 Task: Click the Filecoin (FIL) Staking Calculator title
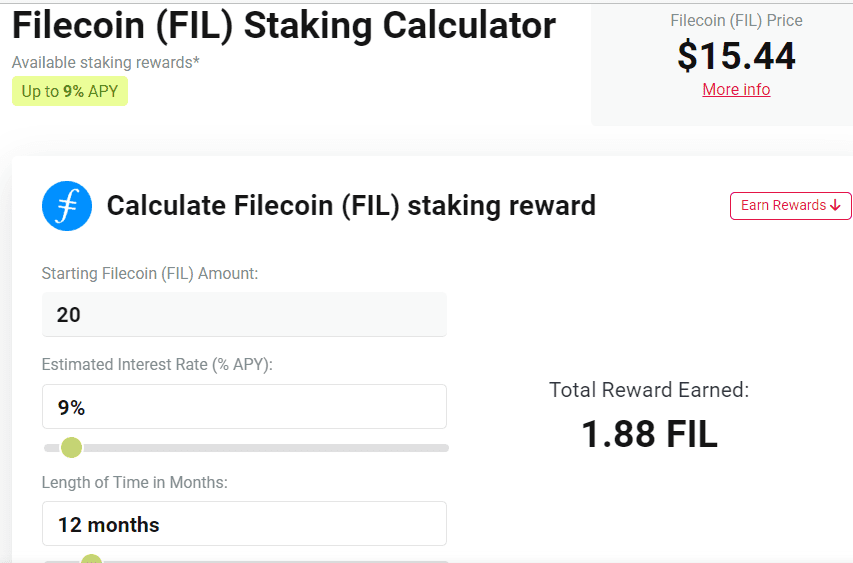point(284,26)
